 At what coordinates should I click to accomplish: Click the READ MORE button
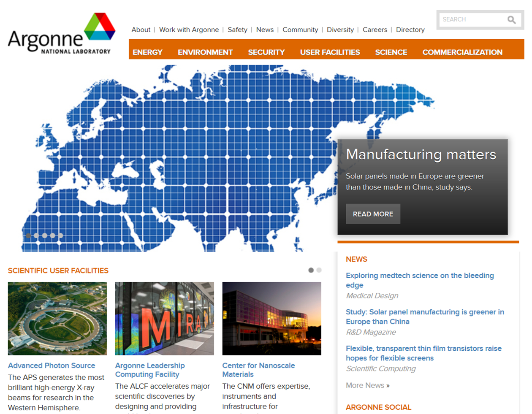coord(373,214)
